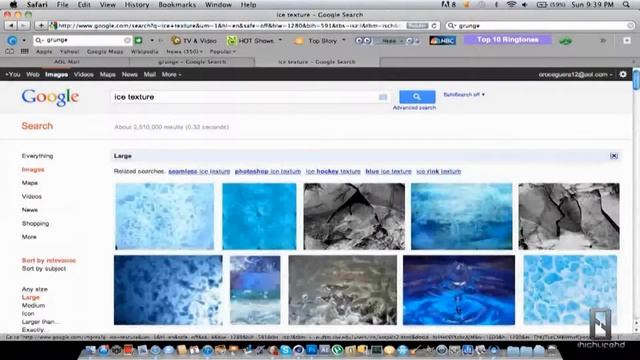Image resolution: width=640 pixels, height=360 pixels.
Task: Open the Wikipedia bookmark
Action: 144,52
